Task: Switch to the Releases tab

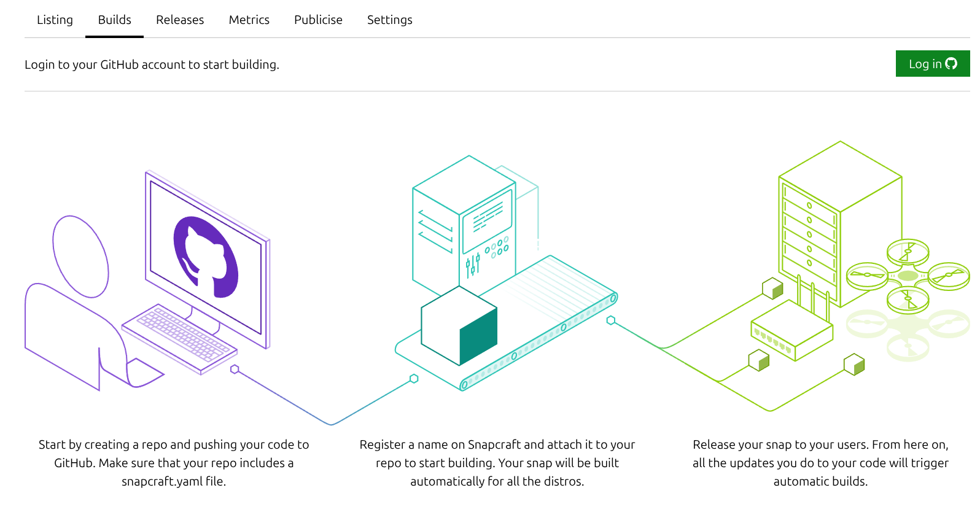Action: point(180,20)
